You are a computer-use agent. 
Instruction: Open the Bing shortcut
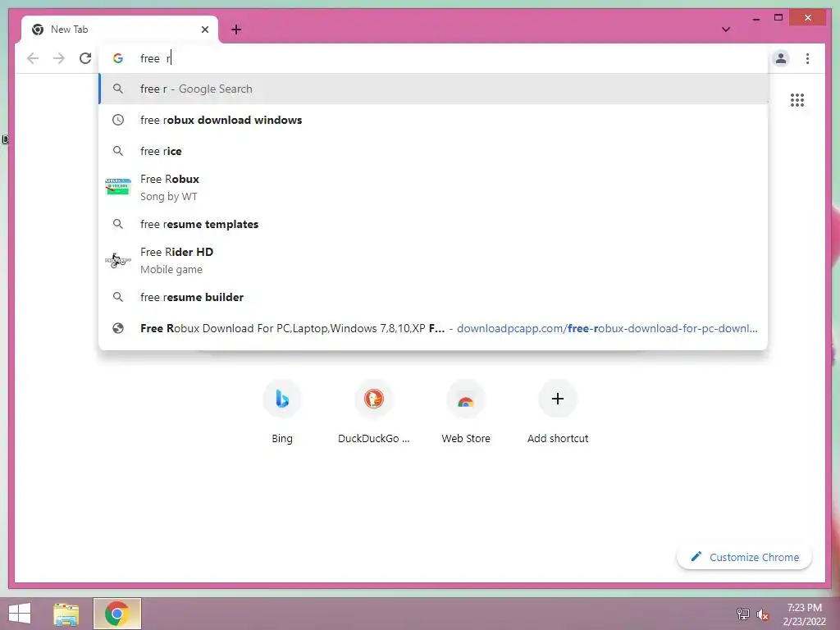point(282,413)
